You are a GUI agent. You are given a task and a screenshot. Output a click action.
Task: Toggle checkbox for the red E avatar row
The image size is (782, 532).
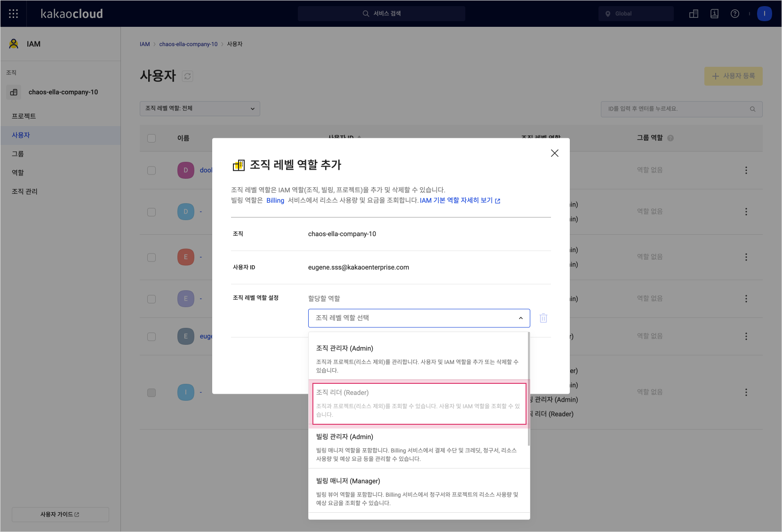point(152,257)
